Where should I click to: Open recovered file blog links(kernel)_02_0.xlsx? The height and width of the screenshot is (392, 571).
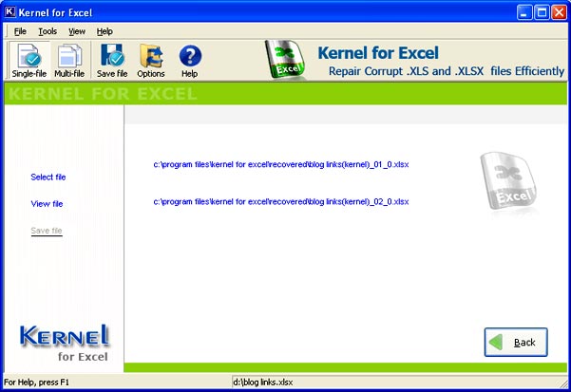click(281, 201)
